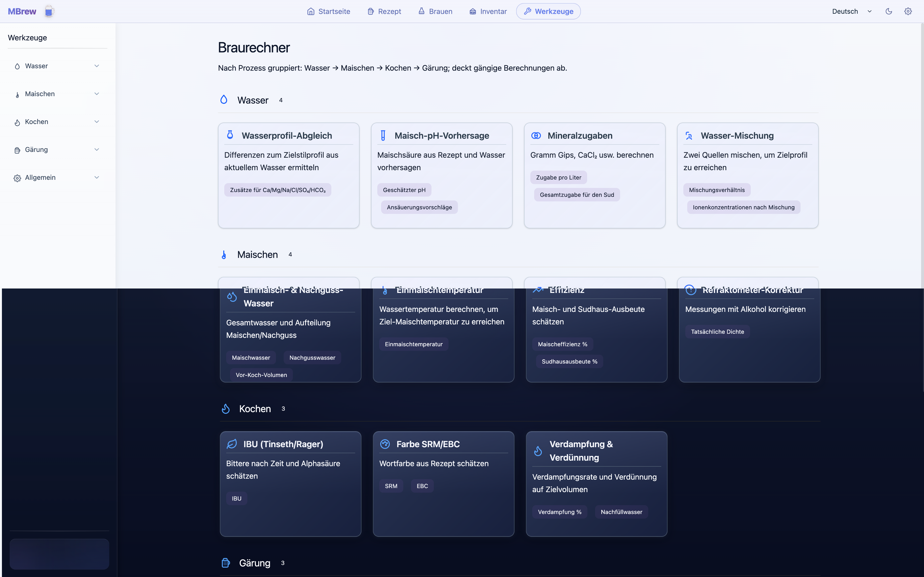This screenshot has height=577, width=924.
Task: Expand the Maischen sidebar section chevron
Action: (97, 94)
